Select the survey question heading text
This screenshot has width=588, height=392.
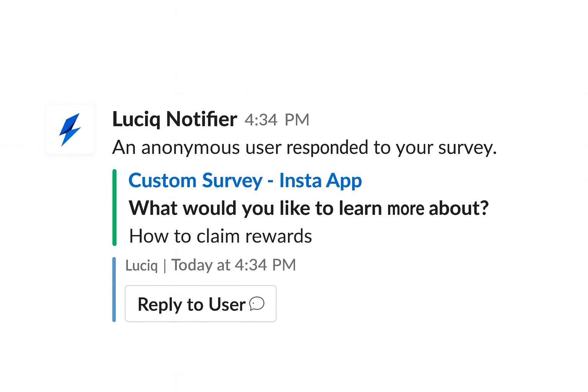(x=309, y=208)
